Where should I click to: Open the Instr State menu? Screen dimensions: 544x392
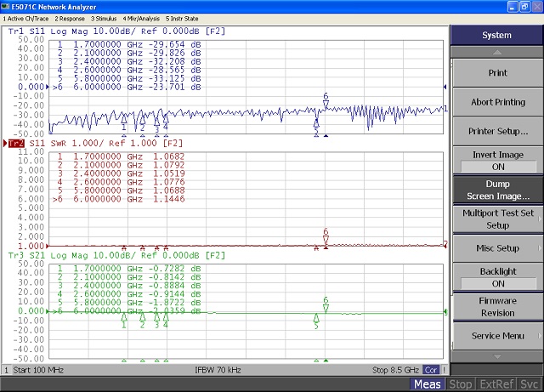(x=182, y=19)
